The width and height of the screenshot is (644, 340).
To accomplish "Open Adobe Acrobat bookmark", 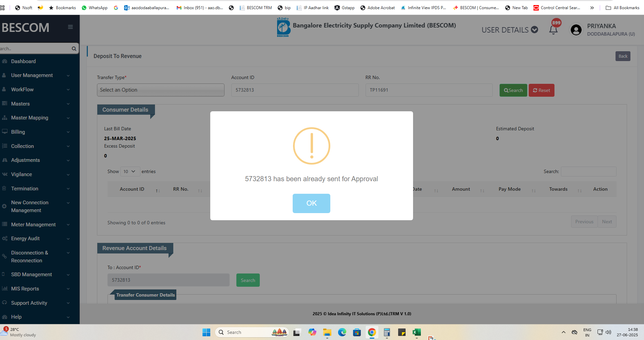I will [377, 7].
